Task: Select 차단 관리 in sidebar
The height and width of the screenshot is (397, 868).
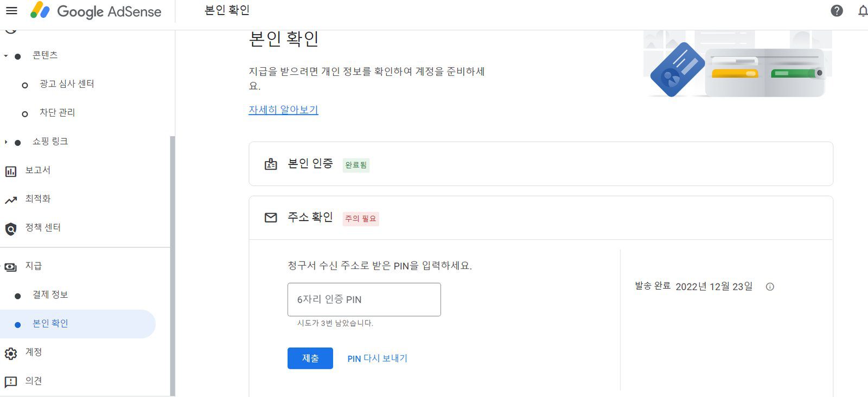Action: (57, 113)
